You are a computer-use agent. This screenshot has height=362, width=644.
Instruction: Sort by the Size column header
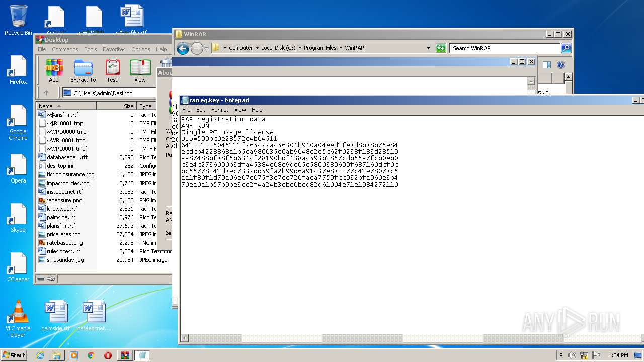(116, 106)
